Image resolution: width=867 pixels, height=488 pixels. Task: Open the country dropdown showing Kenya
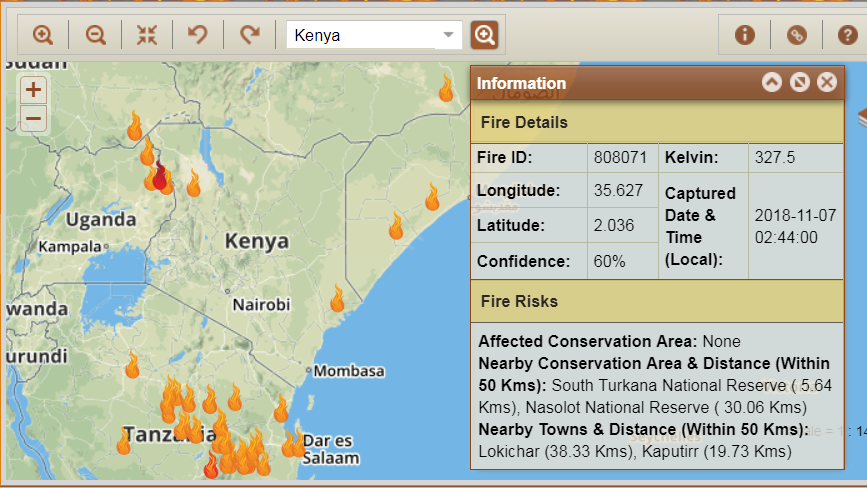click(x=448, y=35)
